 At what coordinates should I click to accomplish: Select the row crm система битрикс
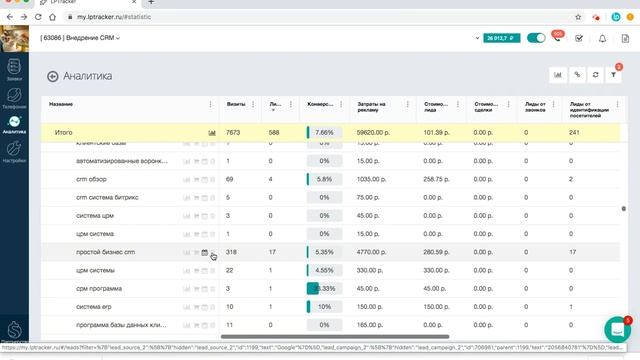tap(331, 198)
